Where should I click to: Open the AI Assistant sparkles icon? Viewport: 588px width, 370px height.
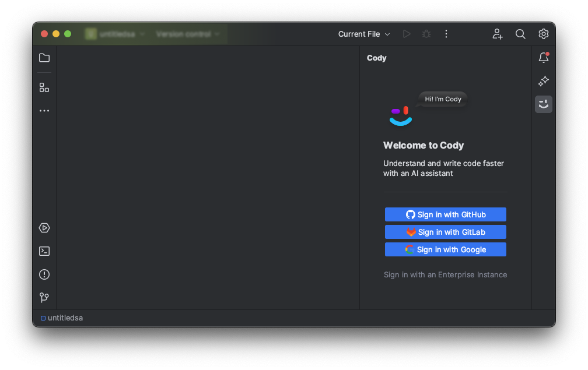tap(543, 81)
